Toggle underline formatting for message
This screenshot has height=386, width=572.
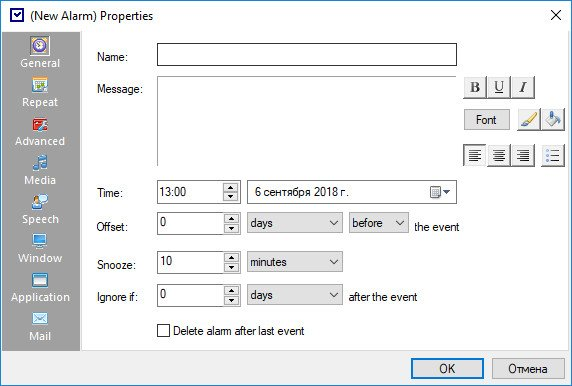tap(499, 87)
